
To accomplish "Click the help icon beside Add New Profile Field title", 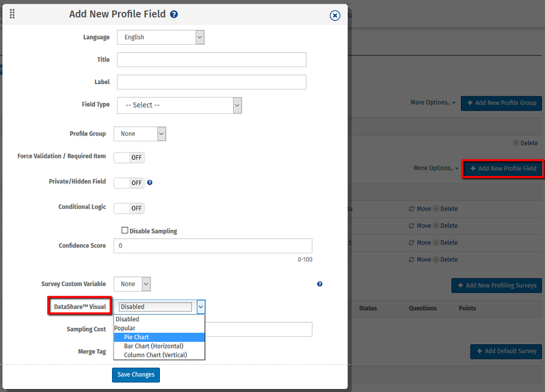I will pos(174,15).
